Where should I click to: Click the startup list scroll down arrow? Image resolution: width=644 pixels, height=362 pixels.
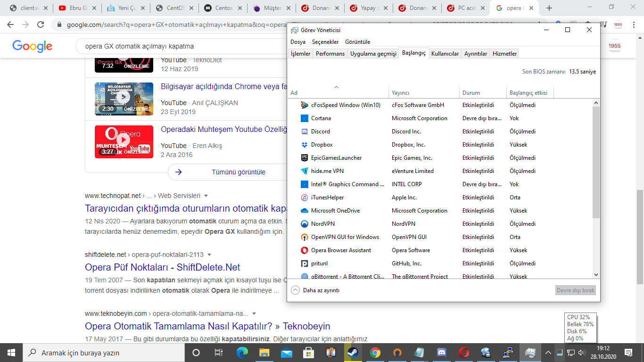point(596,274)
